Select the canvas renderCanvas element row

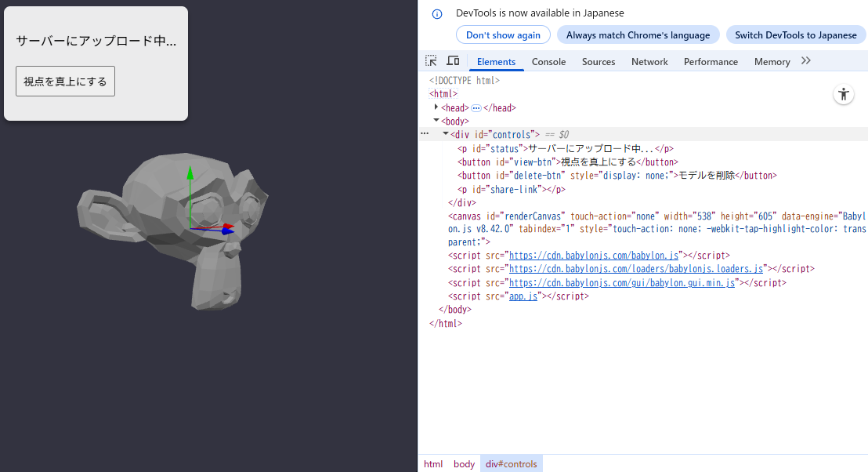point(657,229)
